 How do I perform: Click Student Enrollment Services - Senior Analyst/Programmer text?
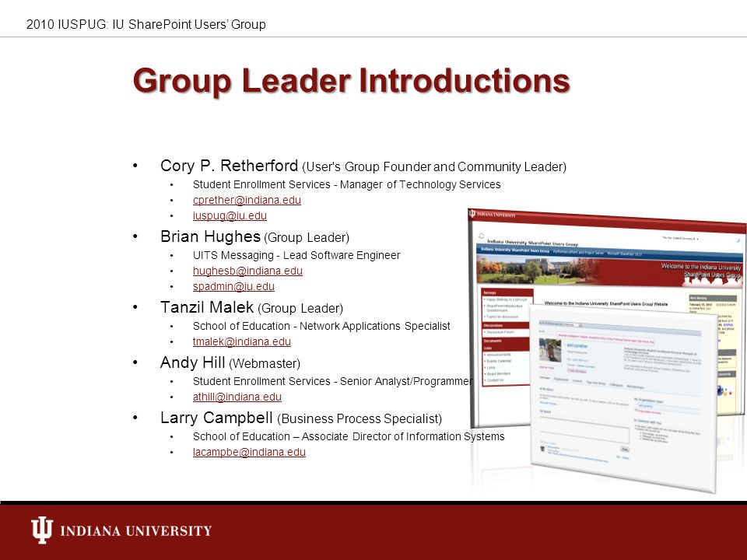(x=333, y=381)
